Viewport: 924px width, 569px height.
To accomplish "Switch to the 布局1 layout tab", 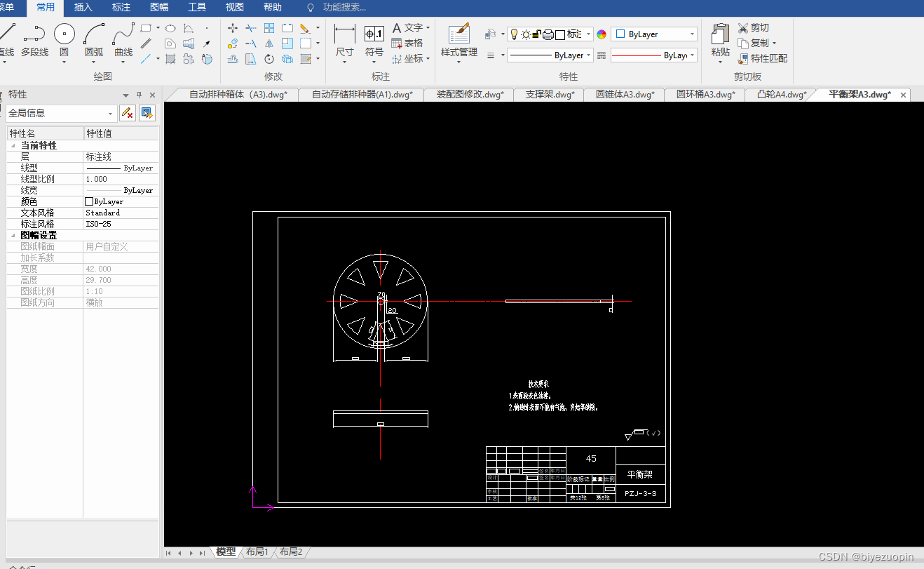I will pyautogui.click(x=257, y=552).
